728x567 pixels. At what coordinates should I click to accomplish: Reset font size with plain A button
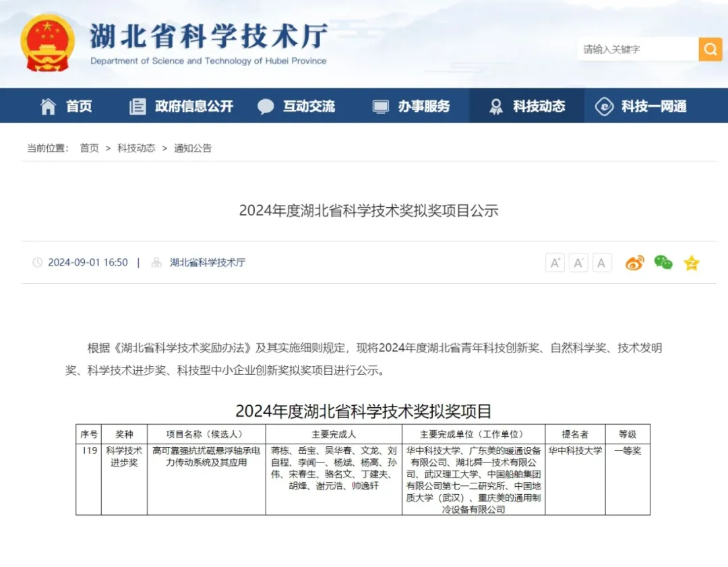[602, 263]
